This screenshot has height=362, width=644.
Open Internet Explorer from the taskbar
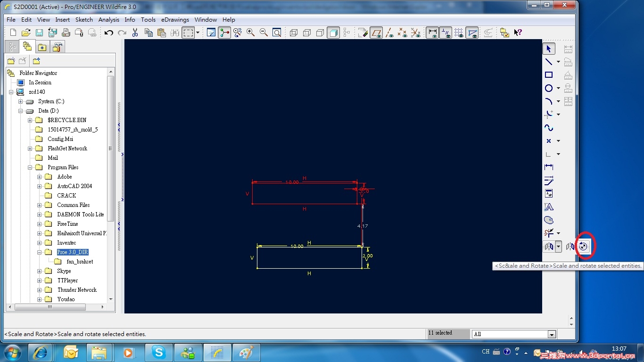[x=41, y=353]
